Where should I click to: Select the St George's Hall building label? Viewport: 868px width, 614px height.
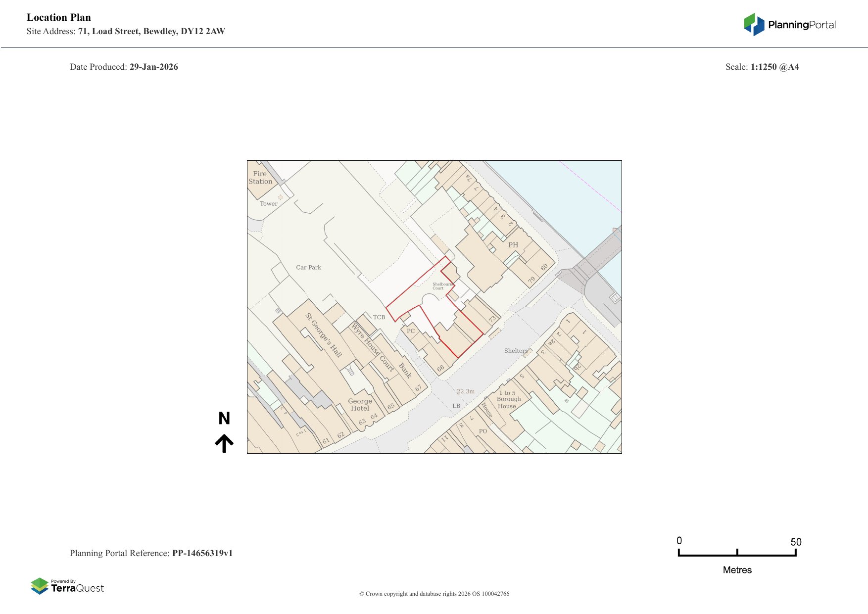point(323,335)
